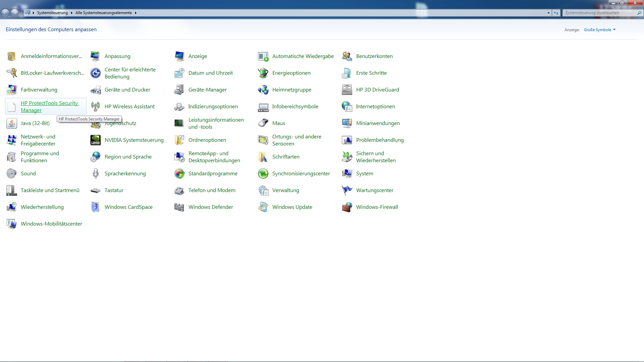Open the Wartungscenter flag icon
The width and height of the screenshot is (644, 362).
347,190
